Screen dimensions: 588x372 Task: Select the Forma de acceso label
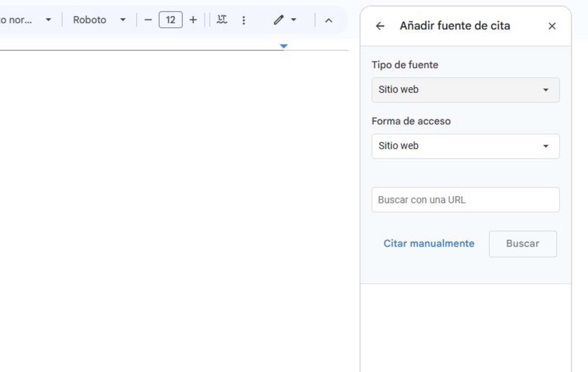411,121
